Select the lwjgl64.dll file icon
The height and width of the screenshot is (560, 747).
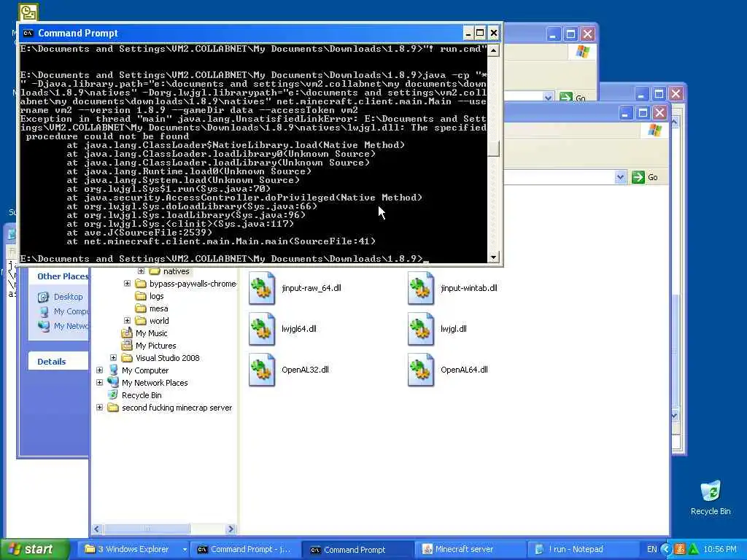[262, 329]
